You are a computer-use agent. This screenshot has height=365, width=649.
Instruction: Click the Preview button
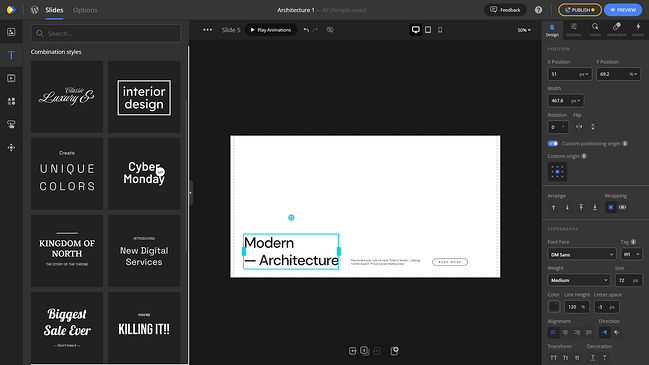tap(623, 10)
